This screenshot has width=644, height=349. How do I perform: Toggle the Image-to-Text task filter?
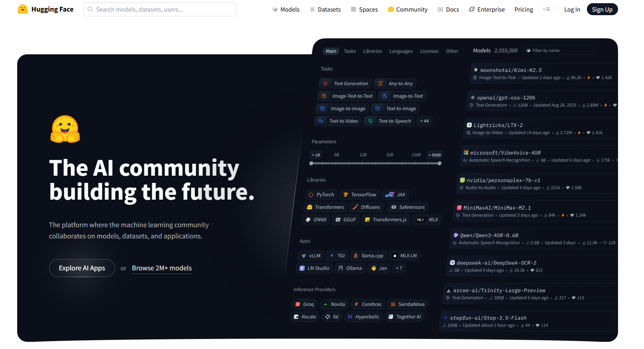402,96
